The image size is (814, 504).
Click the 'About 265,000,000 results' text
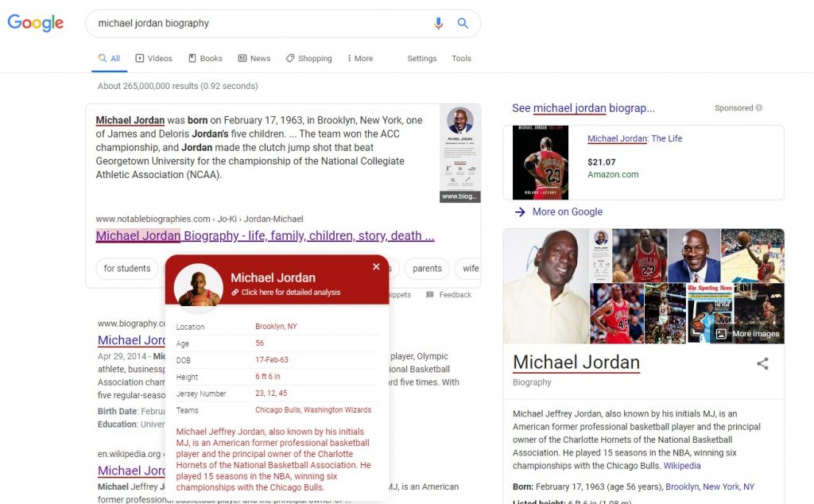[x=177, y=86]
